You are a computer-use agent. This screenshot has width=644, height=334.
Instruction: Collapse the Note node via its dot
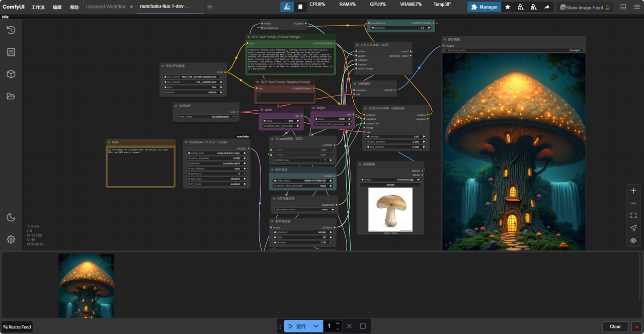pos(109,142)
